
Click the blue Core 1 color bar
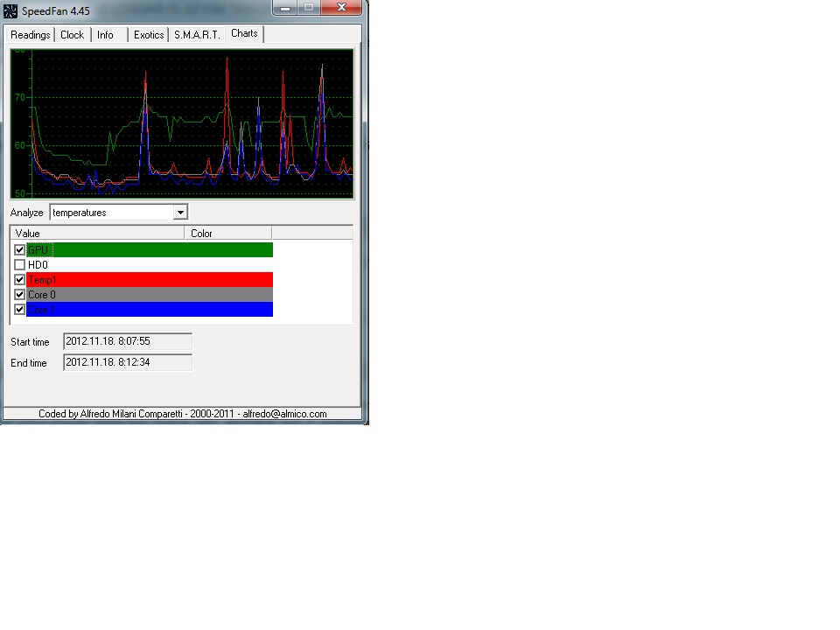pos(150,310)
